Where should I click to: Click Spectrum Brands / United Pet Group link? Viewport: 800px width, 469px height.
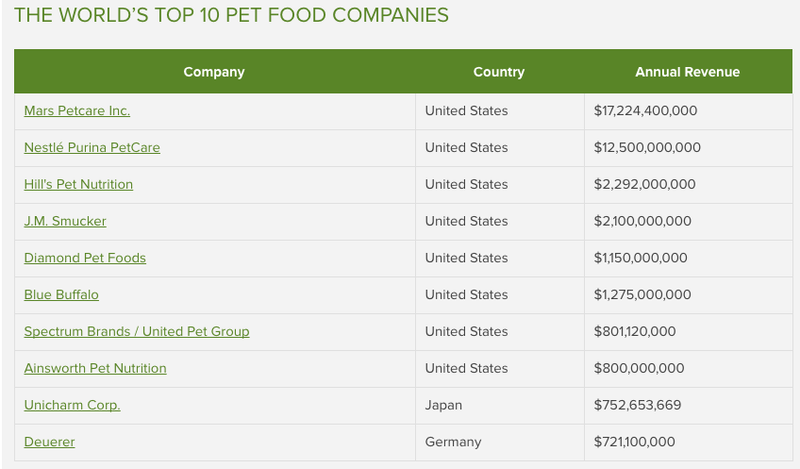(137, 331)
